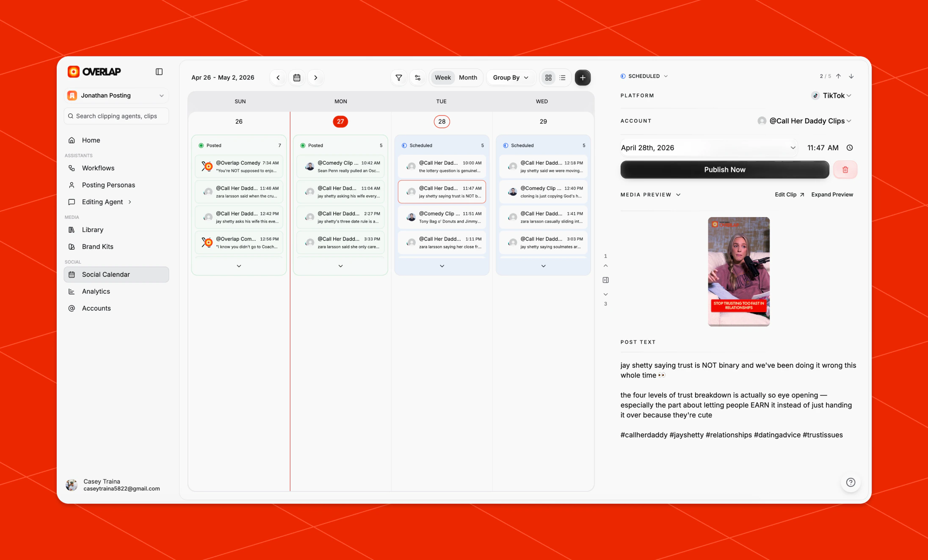928x560 pixels.
Task: Select Social Calendar in sidebar
Action: pyautogui.click(x=116, y=275)
